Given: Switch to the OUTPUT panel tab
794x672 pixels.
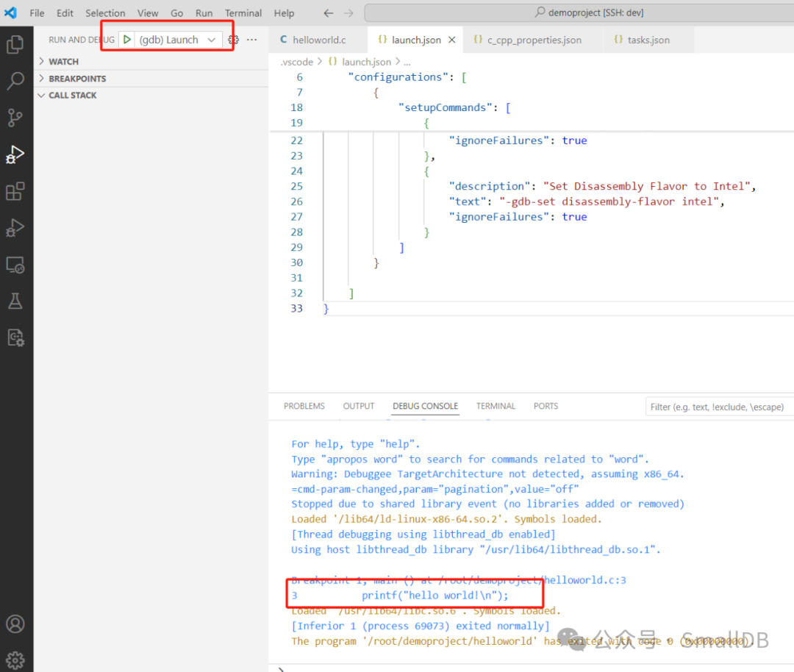Looking at the screenshot, I should point(359,406).
